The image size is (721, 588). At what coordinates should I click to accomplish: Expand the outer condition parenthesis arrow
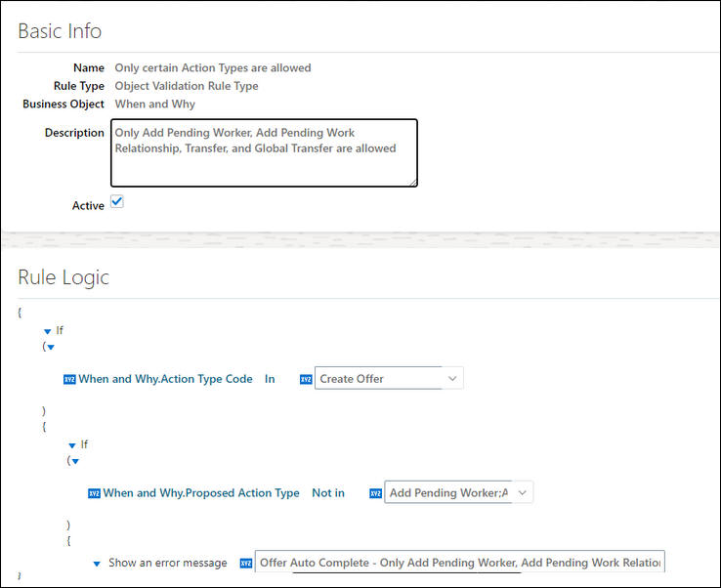click(51, 347)
